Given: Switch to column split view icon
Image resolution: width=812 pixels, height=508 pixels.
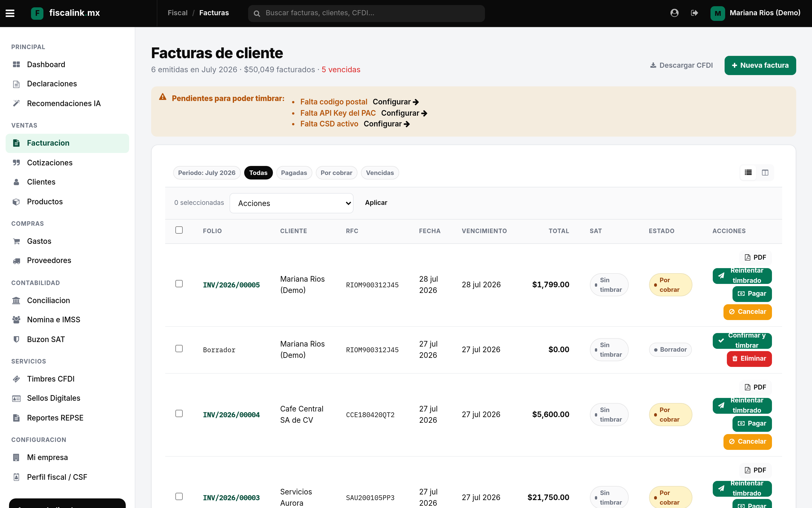Looking at the screenshot, I should coord(765,173).
